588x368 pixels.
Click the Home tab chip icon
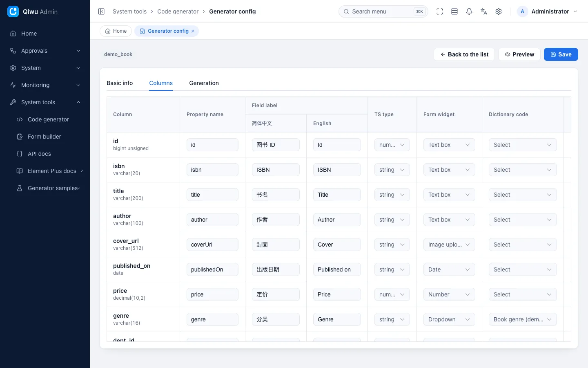(x=108, y=31)
